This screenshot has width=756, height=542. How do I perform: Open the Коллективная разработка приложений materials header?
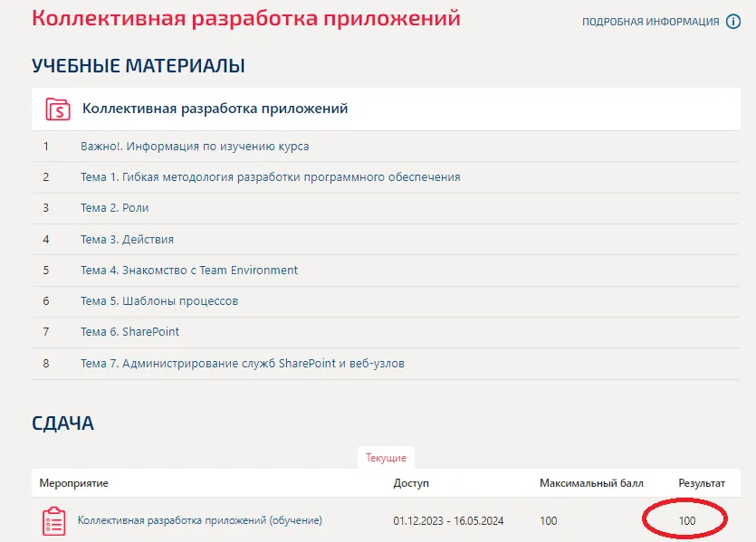(215, 109)
